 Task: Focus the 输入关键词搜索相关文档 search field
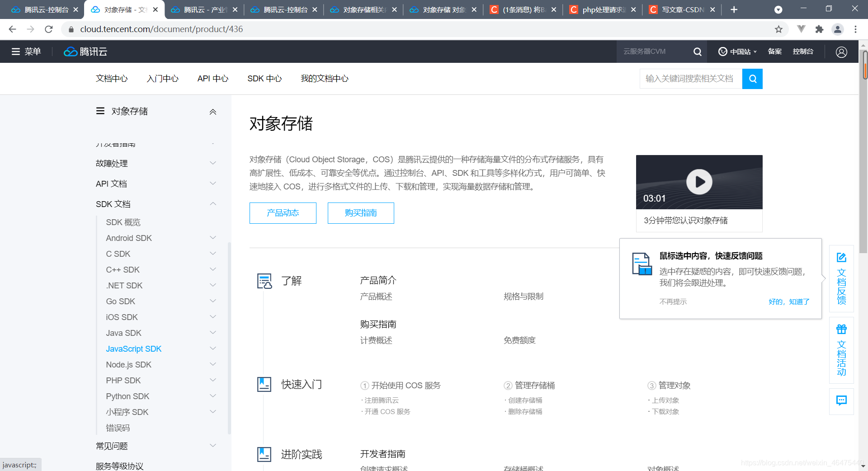pos(691,79)
